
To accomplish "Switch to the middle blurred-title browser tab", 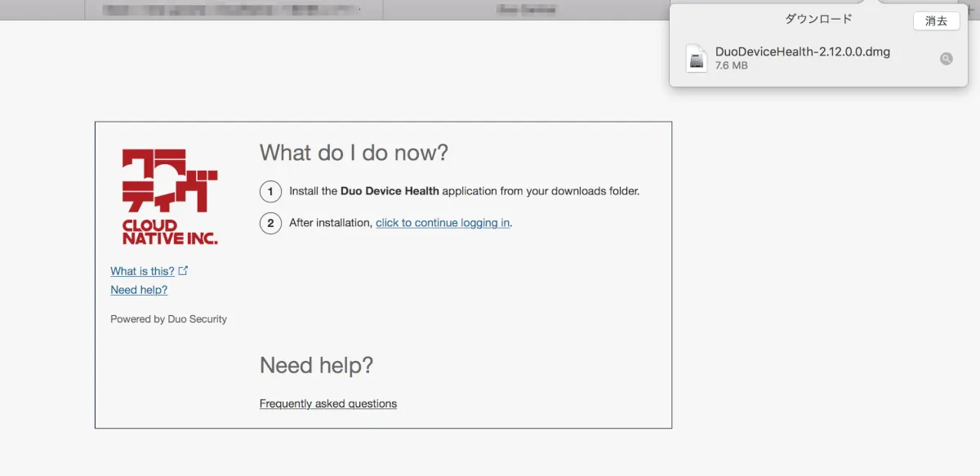I will pyautogui.click(x=527, y=10).
